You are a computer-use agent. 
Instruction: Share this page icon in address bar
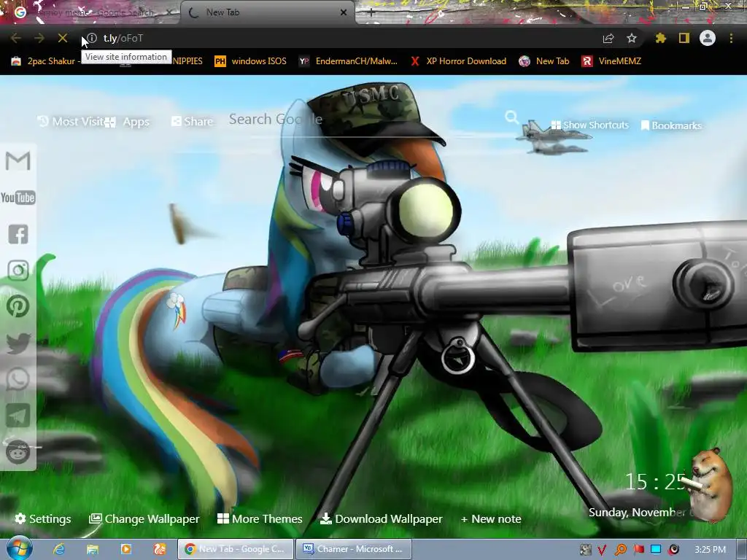coord(608,38)
